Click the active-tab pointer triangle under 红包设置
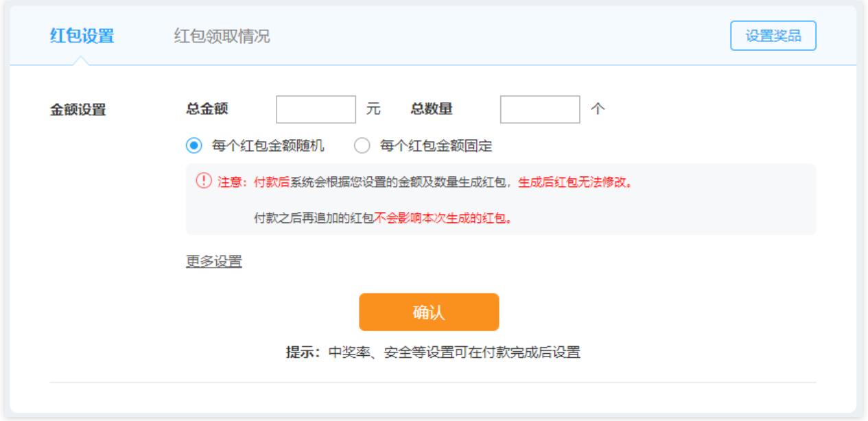 tap(80, 61)
